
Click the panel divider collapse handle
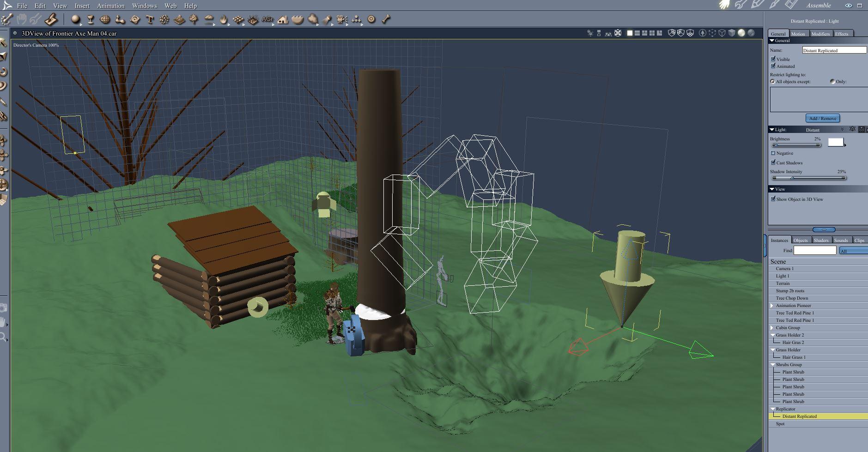[x=824, y=229]
